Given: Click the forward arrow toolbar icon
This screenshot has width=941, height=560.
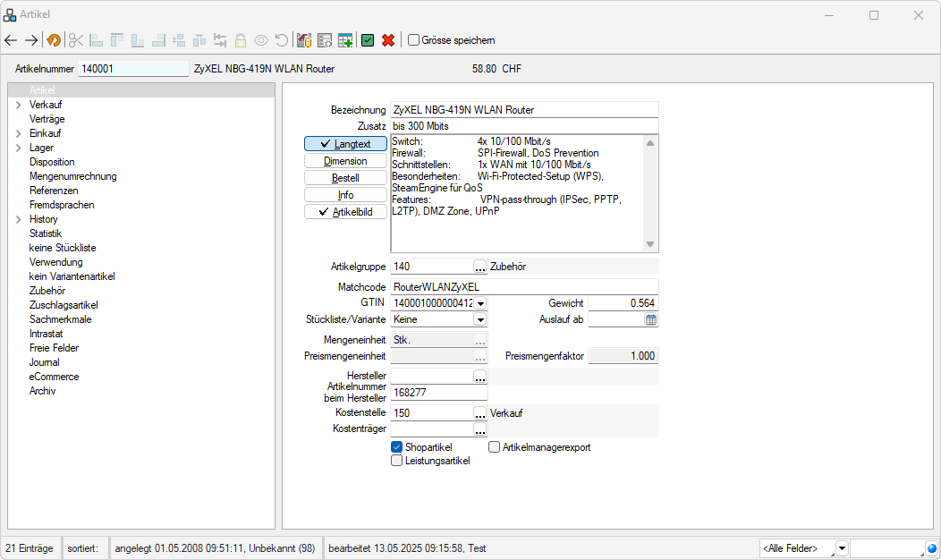Looking at the screenshot, I should click(x=31, y=40).
